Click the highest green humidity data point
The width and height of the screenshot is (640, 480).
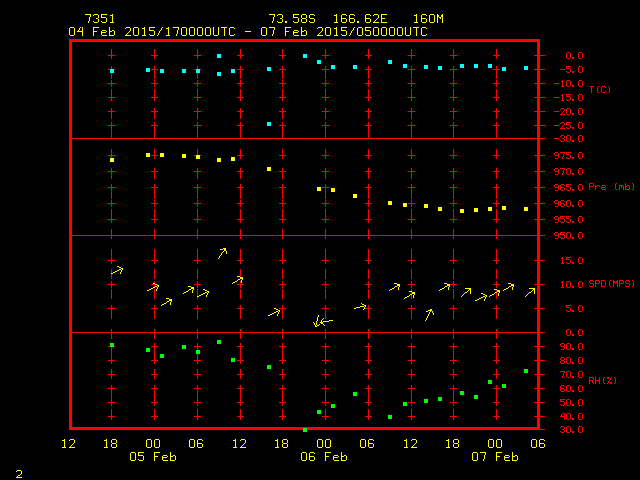click(219, 342)
